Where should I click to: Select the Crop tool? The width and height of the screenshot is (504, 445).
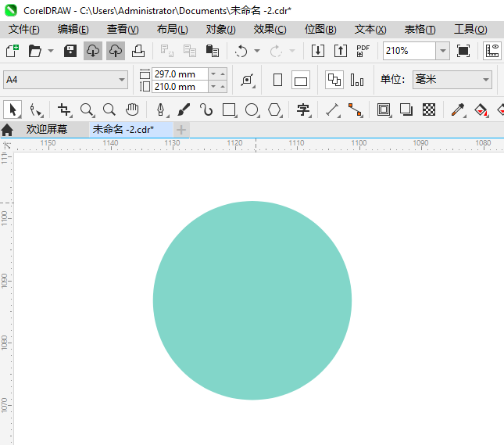tap(64, 109)
